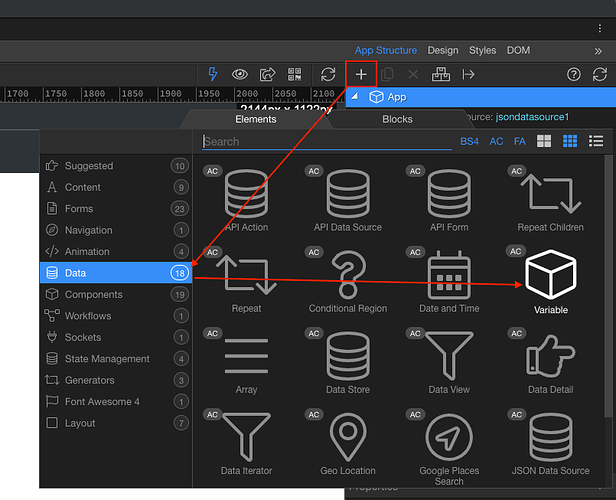This screenshot has width=616, height=500.
Task: Select the Repeat Children element
Action: tap(550, 200)
